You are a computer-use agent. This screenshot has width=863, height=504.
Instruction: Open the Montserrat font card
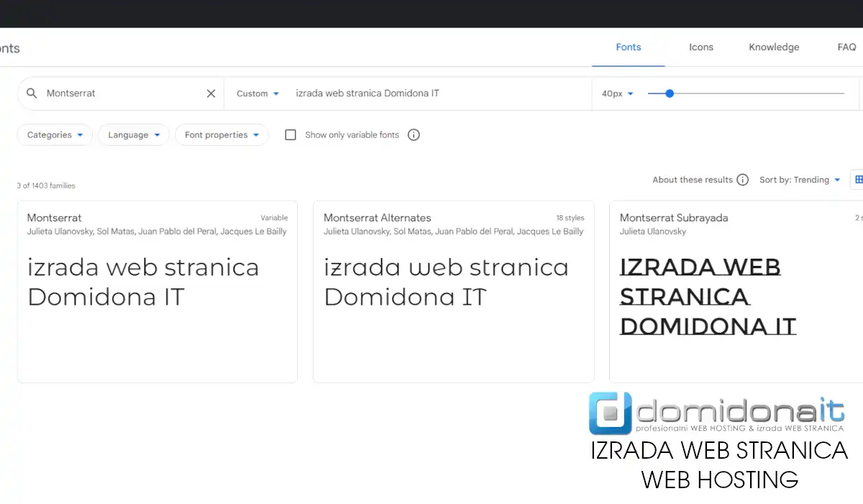157,291
